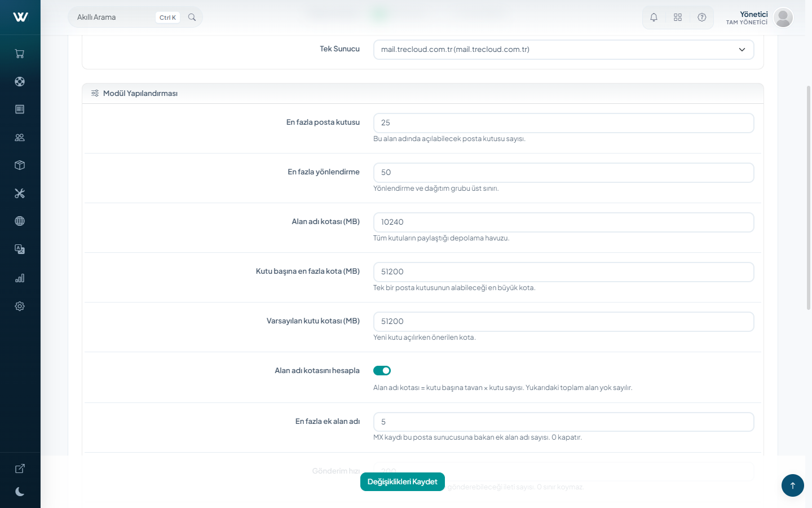This screenshot has height=508, width=812.
Task: Open the tools sidebar icon
Action: (x=20, y=193)
